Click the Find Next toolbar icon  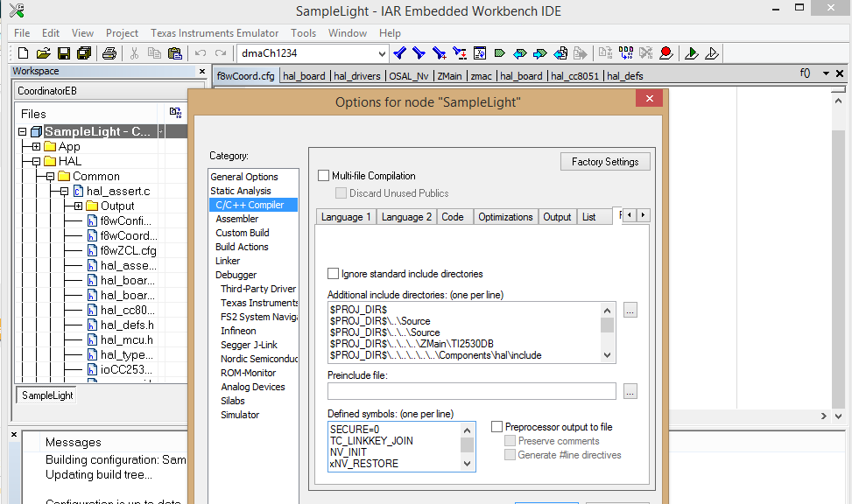click(x=419, y=53)
